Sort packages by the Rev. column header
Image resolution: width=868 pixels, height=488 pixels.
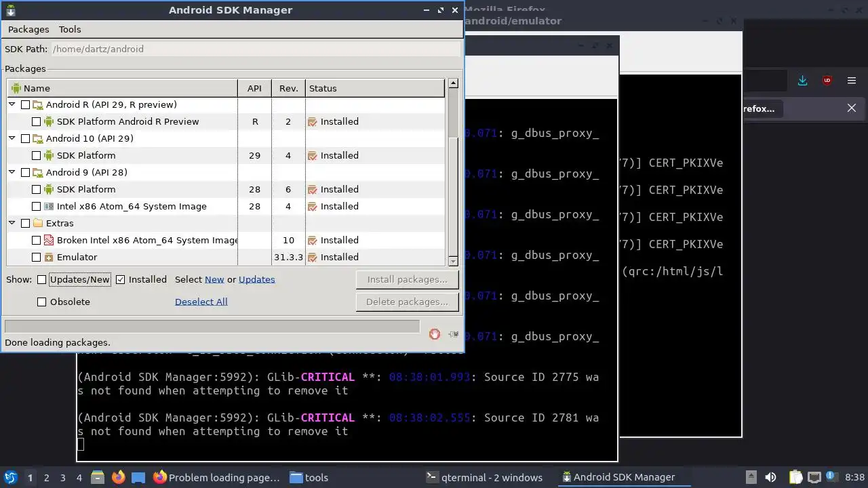(x=289, y=88)
